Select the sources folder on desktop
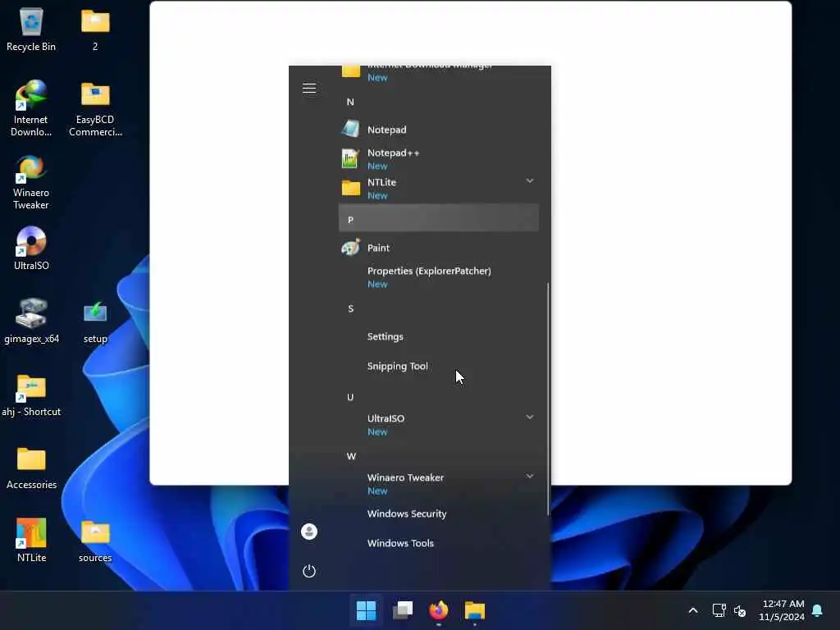Image resolution: width=840 pixels, height=630 pixels. (95, 541)
